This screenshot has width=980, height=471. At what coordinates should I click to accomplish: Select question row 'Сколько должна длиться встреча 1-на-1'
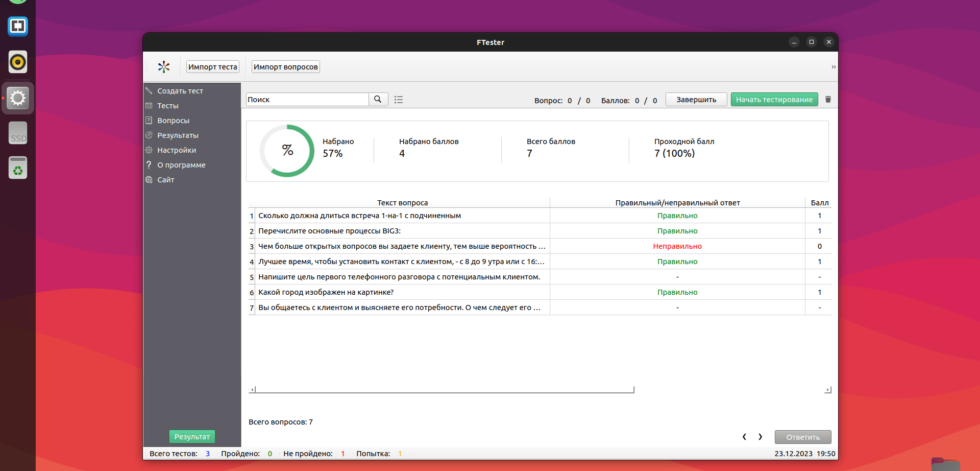(403, 216)
